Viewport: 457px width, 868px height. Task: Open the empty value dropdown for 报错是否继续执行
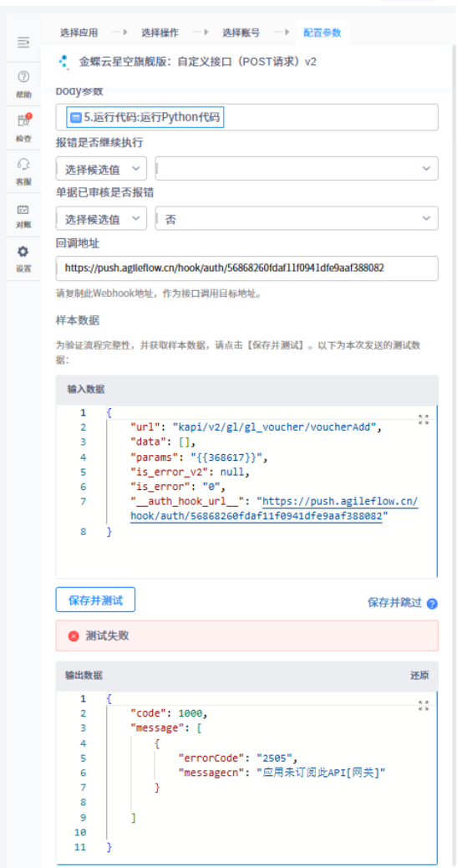(x=297, y=168)
